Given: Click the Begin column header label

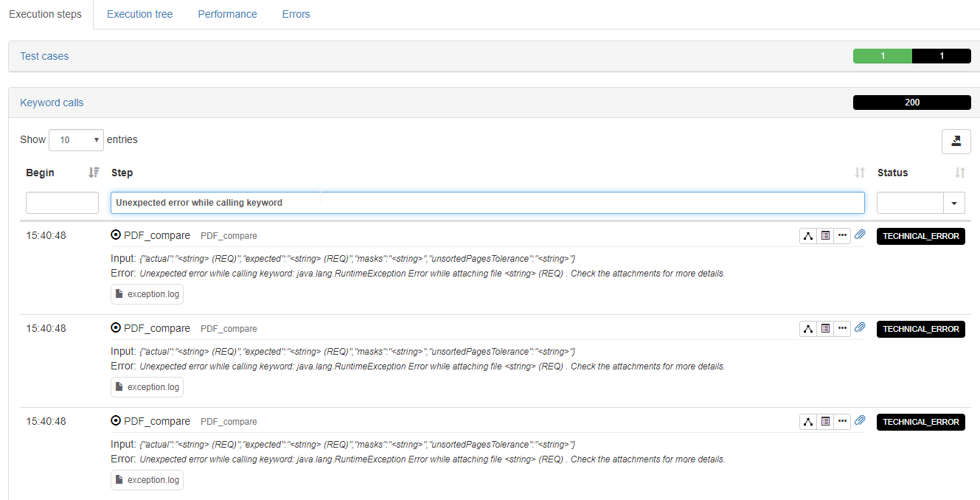Looking at the screenshot, I should click(40, 173).
